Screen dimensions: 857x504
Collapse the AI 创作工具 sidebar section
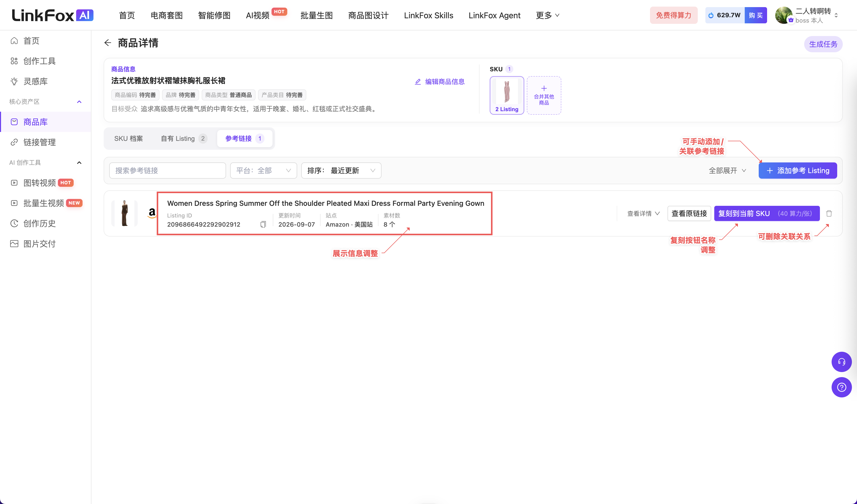[x=79, y=162]
